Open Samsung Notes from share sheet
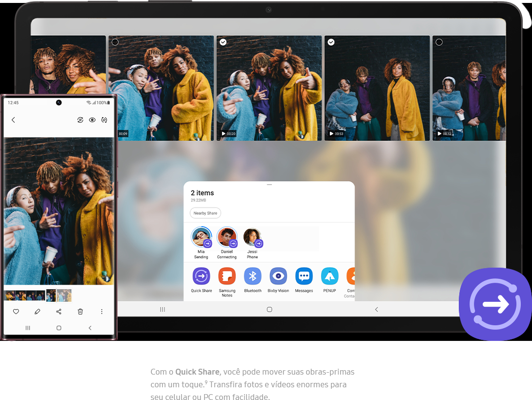532x400 pixels. 227,276
